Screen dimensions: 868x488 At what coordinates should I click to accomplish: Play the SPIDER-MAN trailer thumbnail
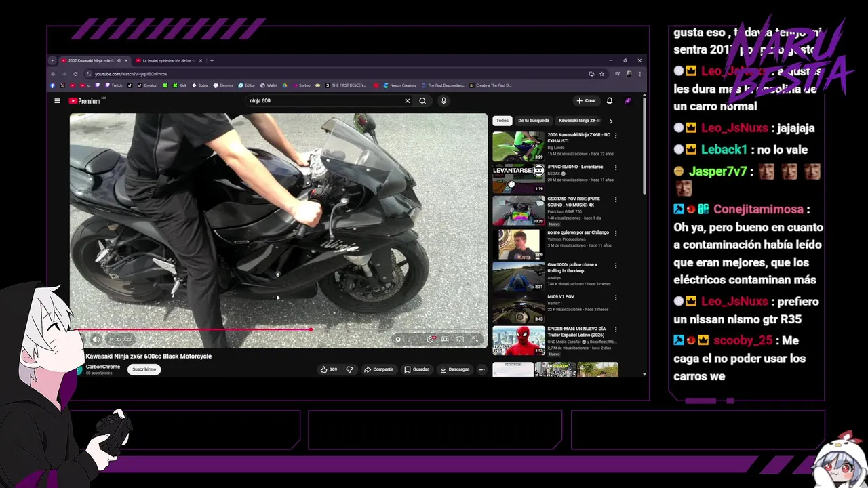pyautogui.click(x=519, y=341)
